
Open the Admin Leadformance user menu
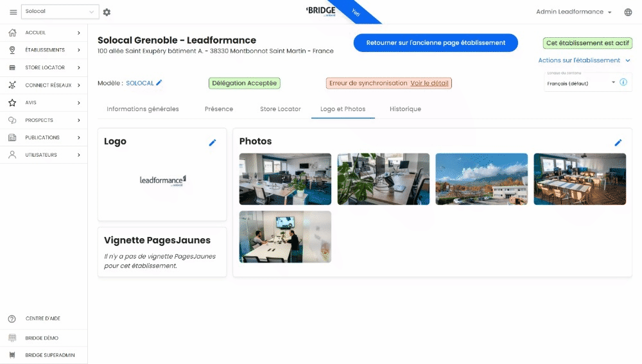[573, 12]
